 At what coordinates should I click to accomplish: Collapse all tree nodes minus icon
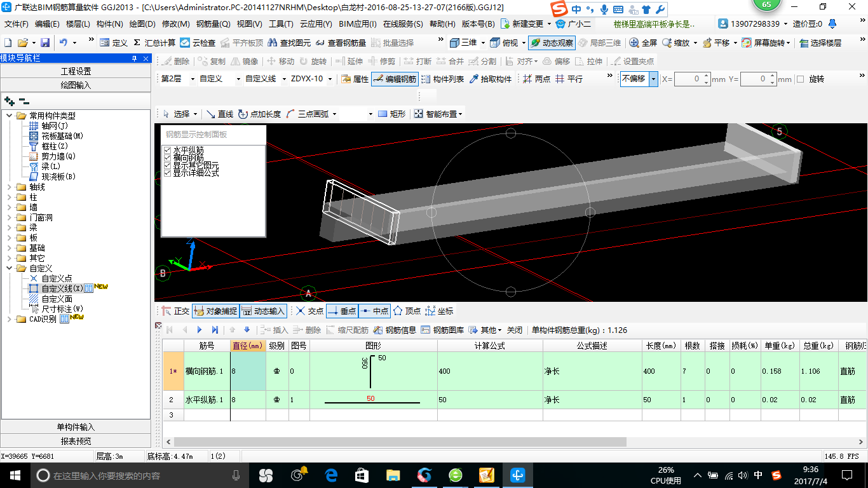[24, 100]
